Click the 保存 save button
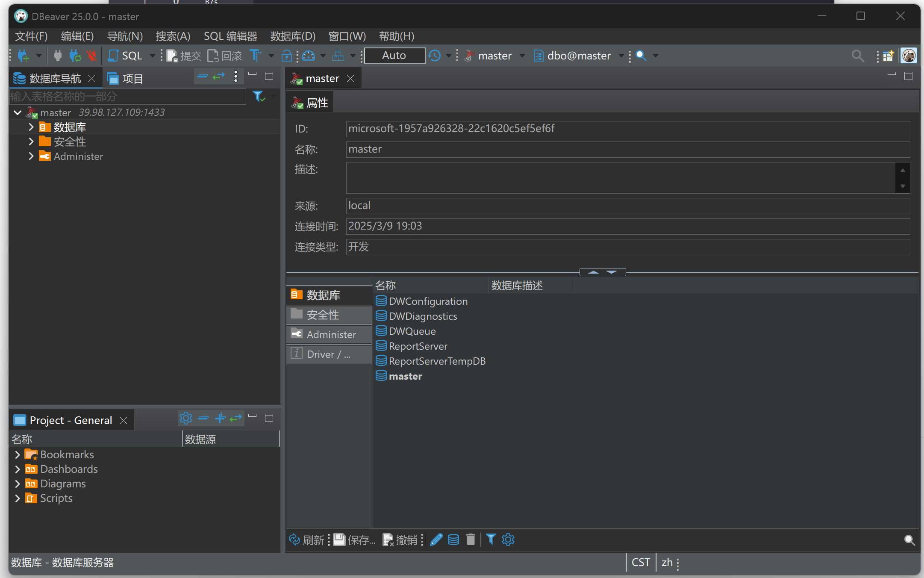Image resolution: width=924 pixels, height=578 pixels. 354,540
